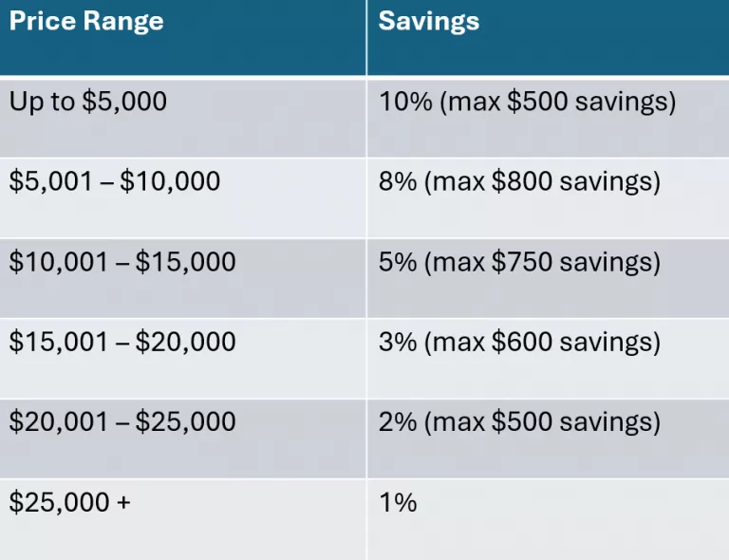Select the 'Up to $5,000' cell

click(88, 103)
